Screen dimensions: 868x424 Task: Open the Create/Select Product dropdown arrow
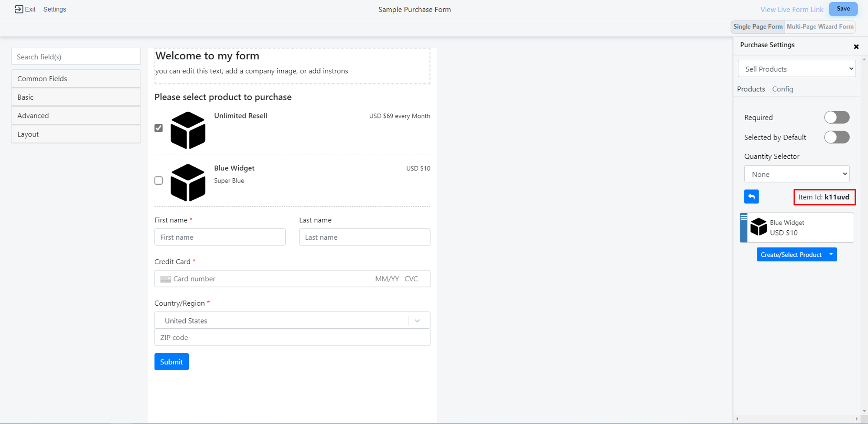pyautogui.click(x=831, y=254)
